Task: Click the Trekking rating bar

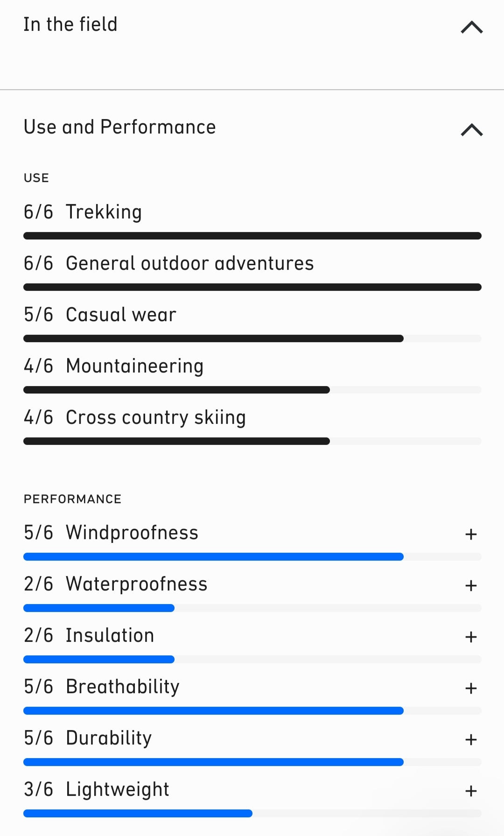Action: click(252, 236)
